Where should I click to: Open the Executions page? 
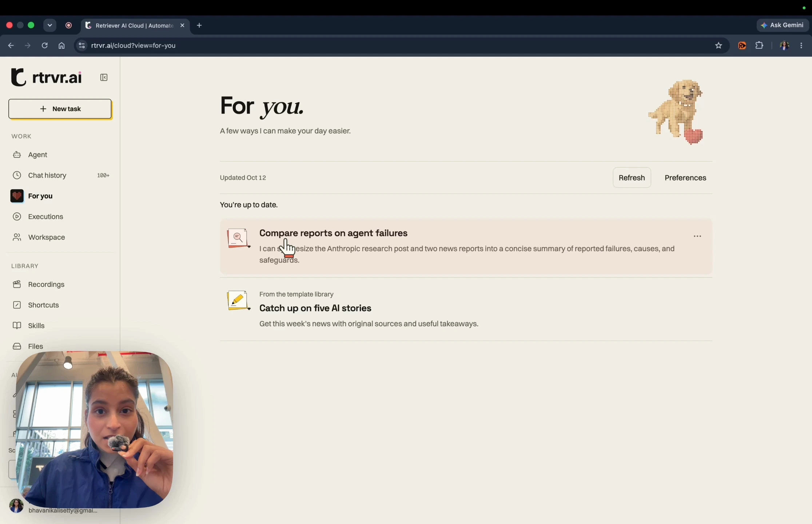(60, 217)
